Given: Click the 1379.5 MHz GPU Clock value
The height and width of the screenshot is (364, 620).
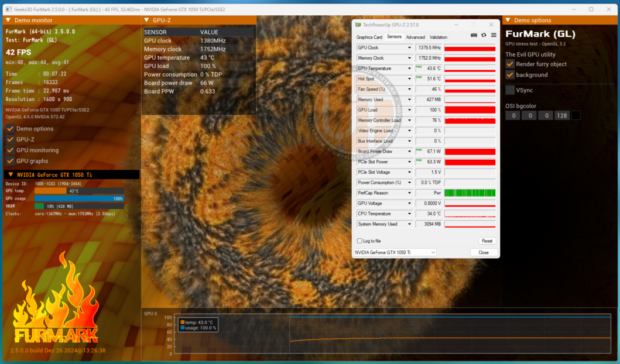Looking at the screenshot, I should tap(429, 47).
